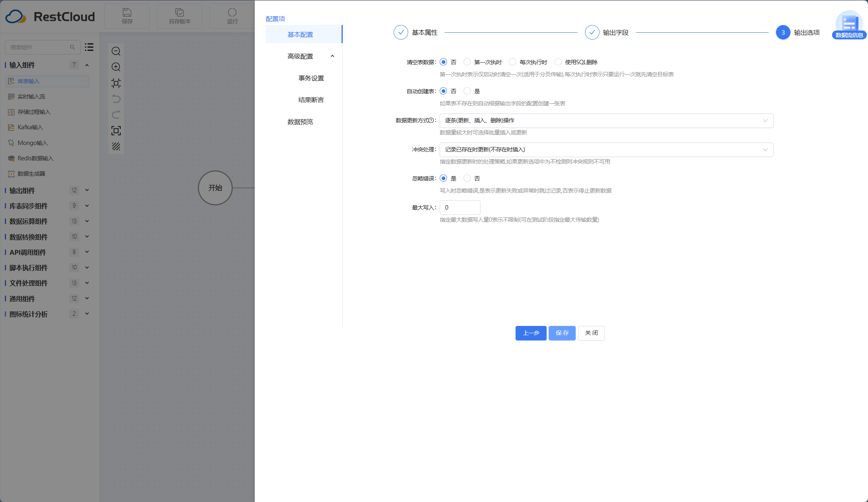This screenshot has height=502, width=868.
Task: Click the canvas auto-layout icon
Action: click(x=116, y=83)
